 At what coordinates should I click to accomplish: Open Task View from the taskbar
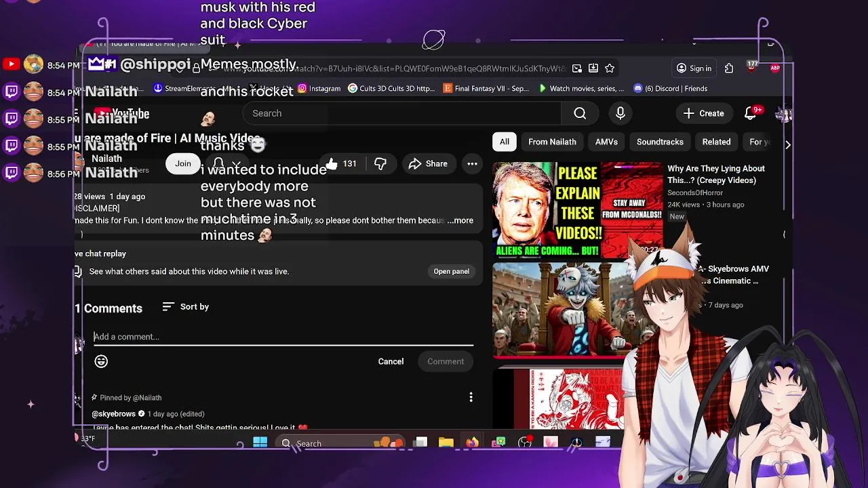pyautogui.click(x=420, y=443)
